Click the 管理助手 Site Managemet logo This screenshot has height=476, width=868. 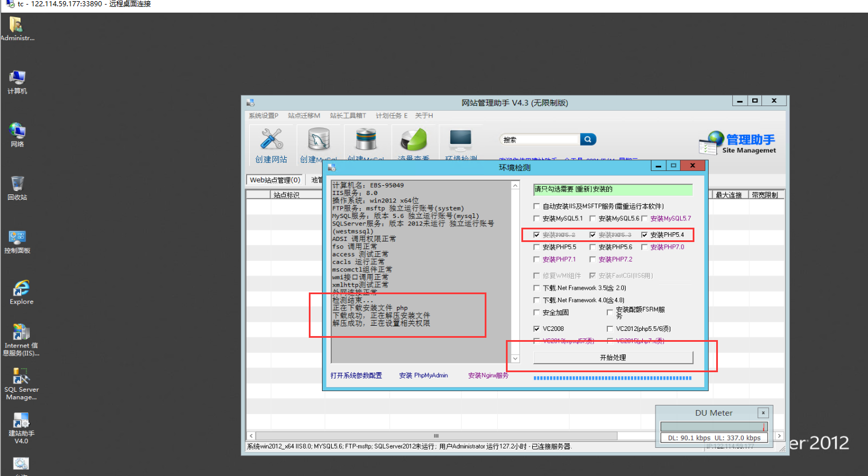point(737,143)
